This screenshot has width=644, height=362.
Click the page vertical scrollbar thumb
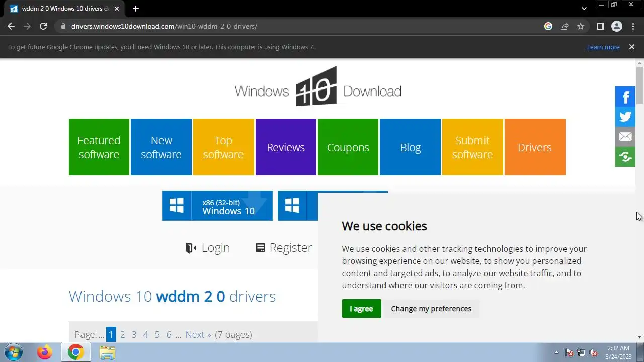pos(639,84)
